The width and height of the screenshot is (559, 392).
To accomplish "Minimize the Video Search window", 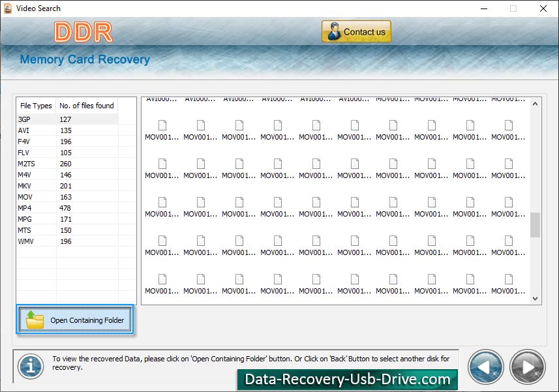I will (484, 8).
